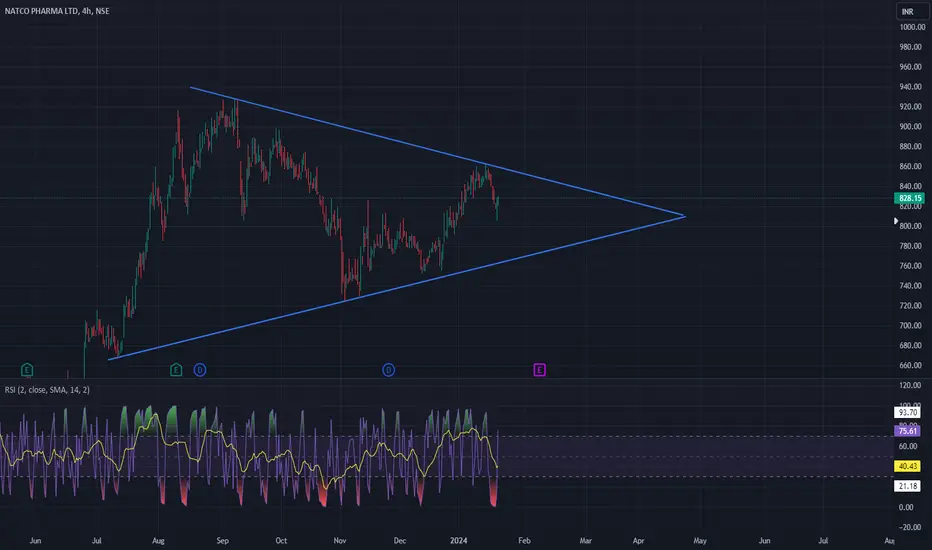Viewport: 932px width, 550px height.
Task: Click the 940.00 price scale label
Action: tap(910, 86)
